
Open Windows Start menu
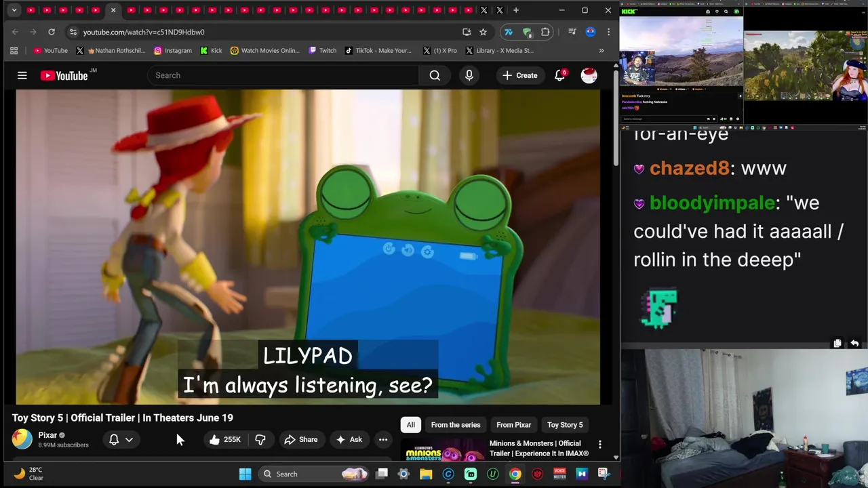pyautogui.click(x=245, y=474)
